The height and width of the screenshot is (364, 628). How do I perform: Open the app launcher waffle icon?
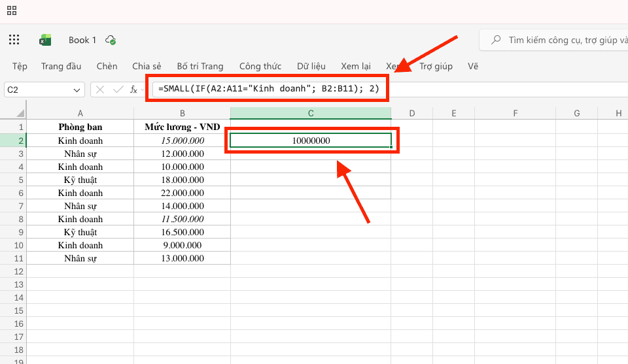pyautogui.click(x=14, y=40)
